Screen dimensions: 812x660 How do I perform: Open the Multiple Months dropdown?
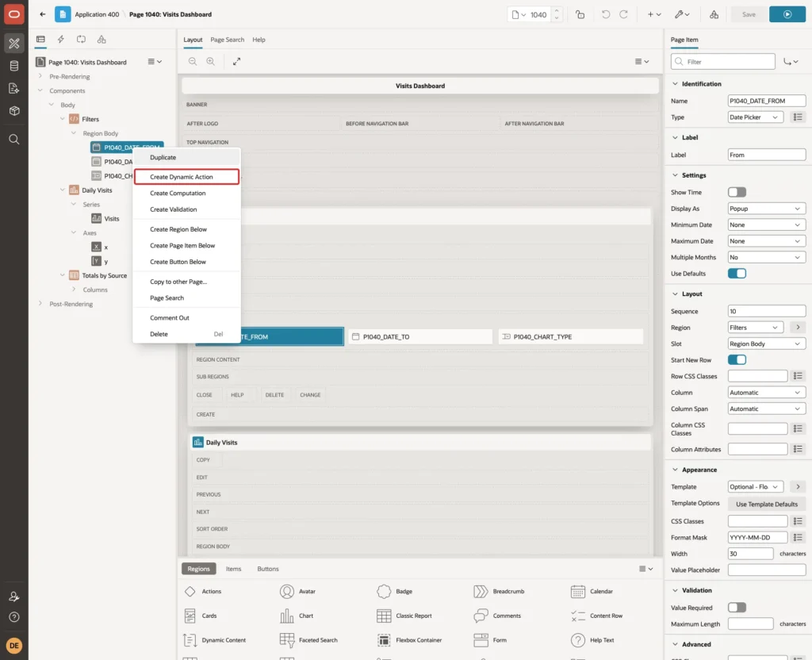point(767,258)
